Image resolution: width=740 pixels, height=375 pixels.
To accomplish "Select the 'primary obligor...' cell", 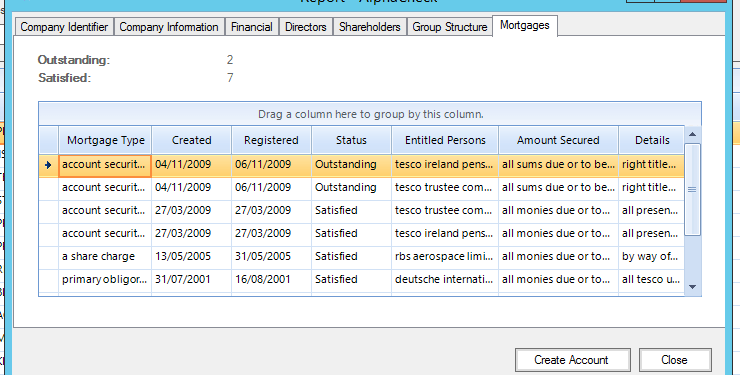I will (105, 280).
